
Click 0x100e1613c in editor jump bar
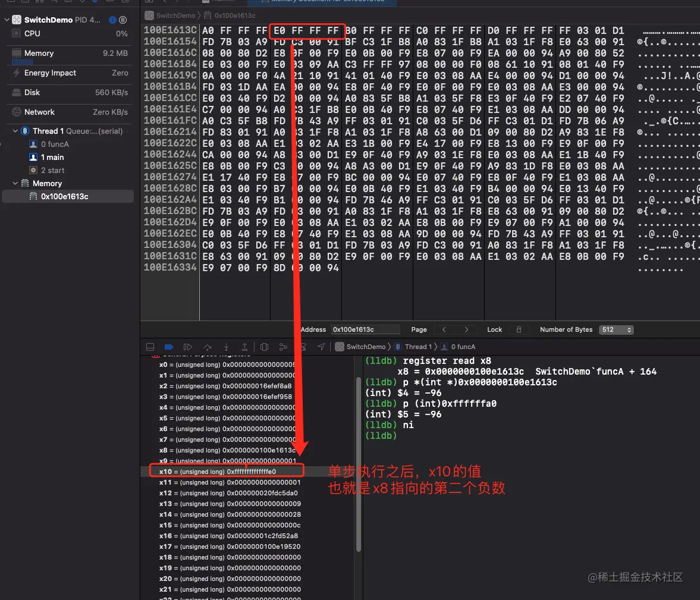[x=230, y=15]
